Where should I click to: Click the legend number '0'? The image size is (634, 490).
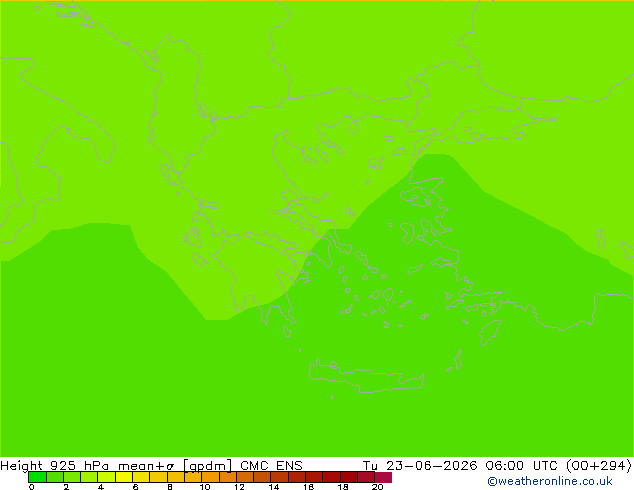32,487
